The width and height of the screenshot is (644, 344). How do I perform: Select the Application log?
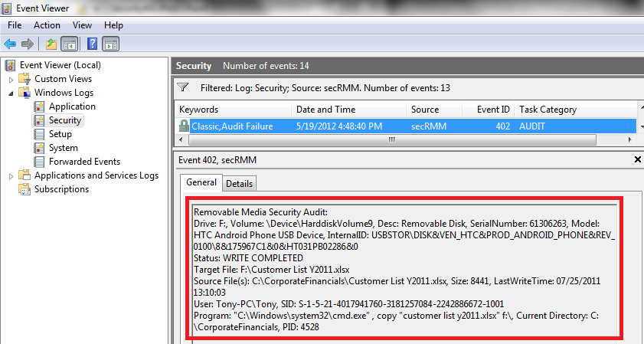click(72, 106)
